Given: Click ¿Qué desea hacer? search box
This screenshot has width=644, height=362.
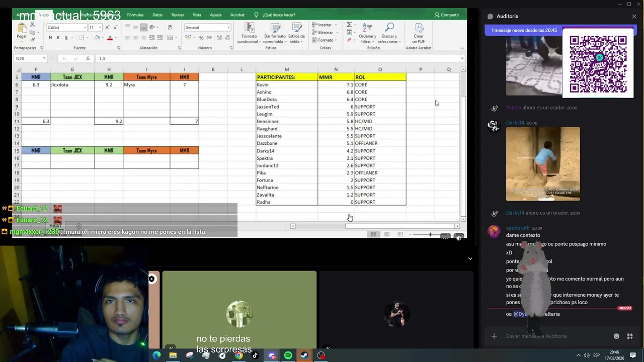Looking at the screenshot, I should pyautogui.click(x=279, y=15).
